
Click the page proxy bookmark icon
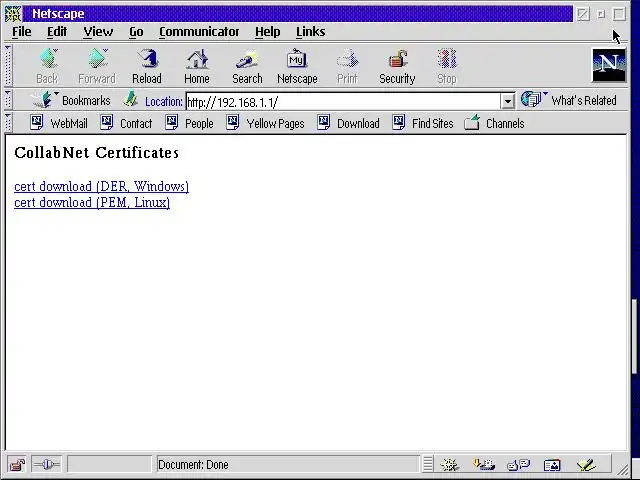pos(131,99)
